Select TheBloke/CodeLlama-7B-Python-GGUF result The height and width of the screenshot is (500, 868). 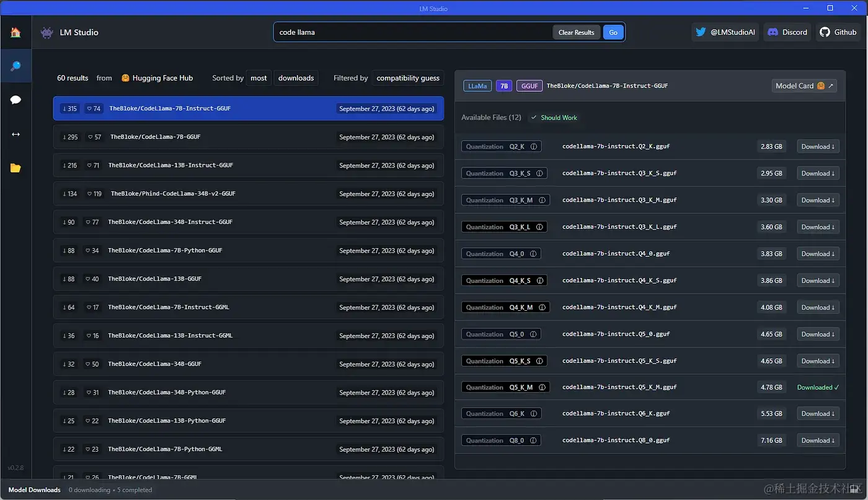(x=249, y=251)
